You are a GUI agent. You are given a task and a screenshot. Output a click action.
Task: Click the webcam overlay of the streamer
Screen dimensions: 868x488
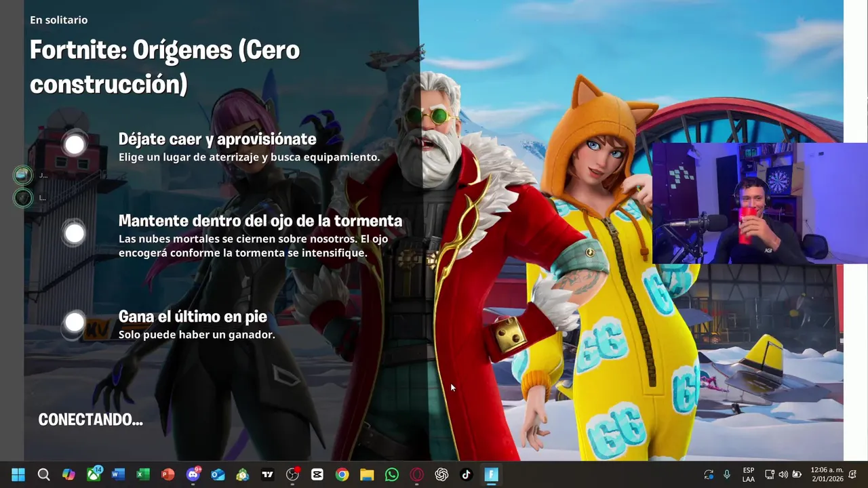pyautogui.click(x=759, y=203)
